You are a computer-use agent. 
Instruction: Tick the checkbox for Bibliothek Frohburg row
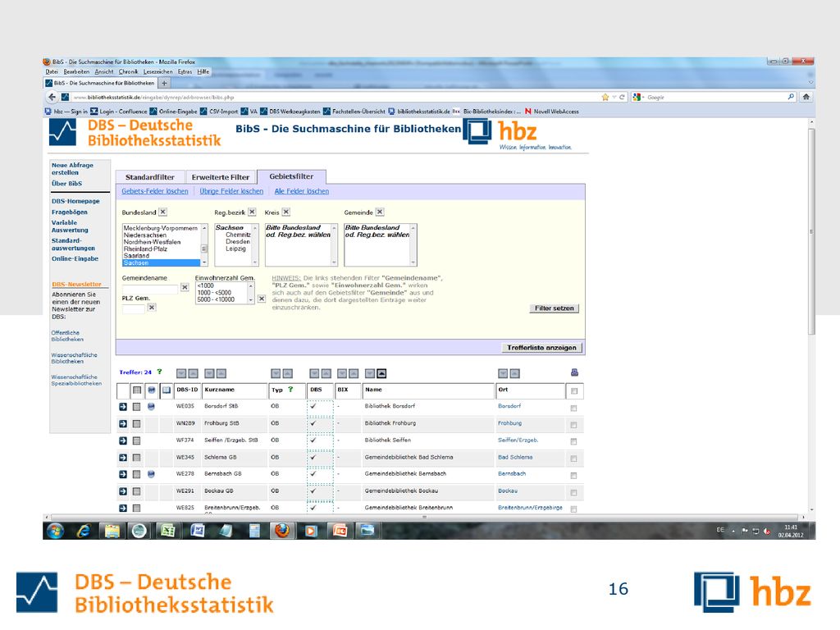pos(573,425)
